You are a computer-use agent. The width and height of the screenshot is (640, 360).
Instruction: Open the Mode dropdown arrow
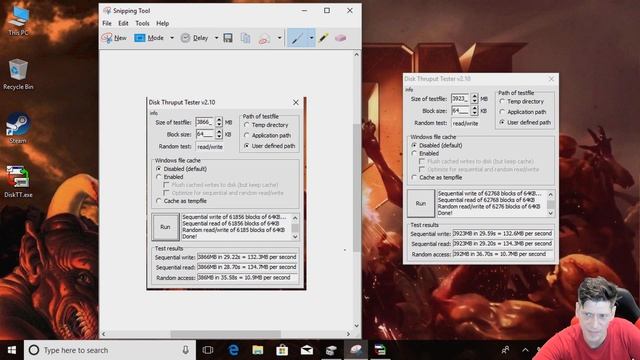point(172,38)
